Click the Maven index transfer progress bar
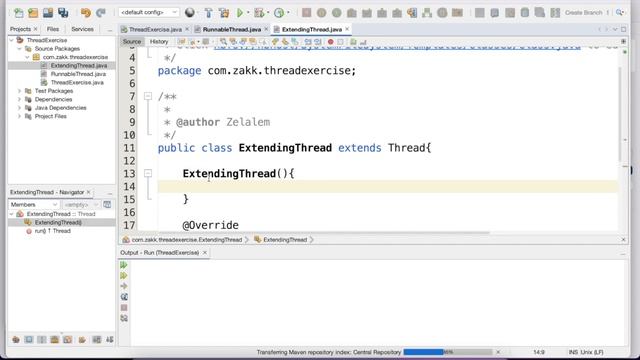The height and width of the screenshot is (360, 640). 448,352
